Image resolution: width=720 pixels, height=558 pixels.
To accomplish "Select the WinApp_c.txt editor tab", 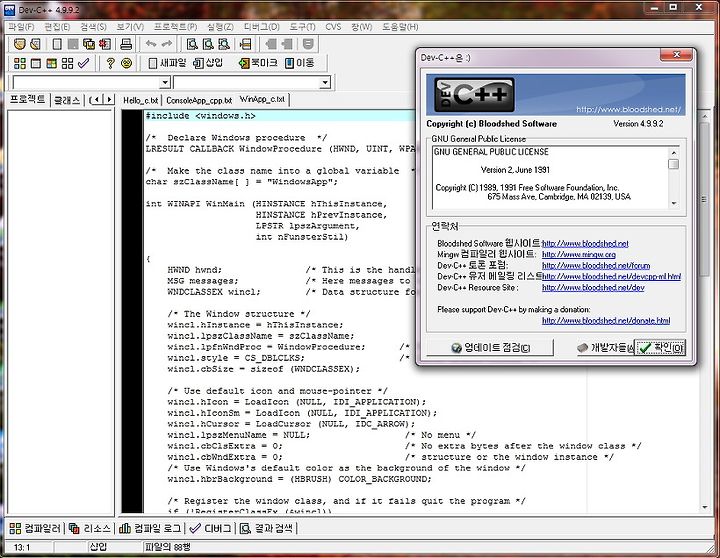I will tap(262, 99).
